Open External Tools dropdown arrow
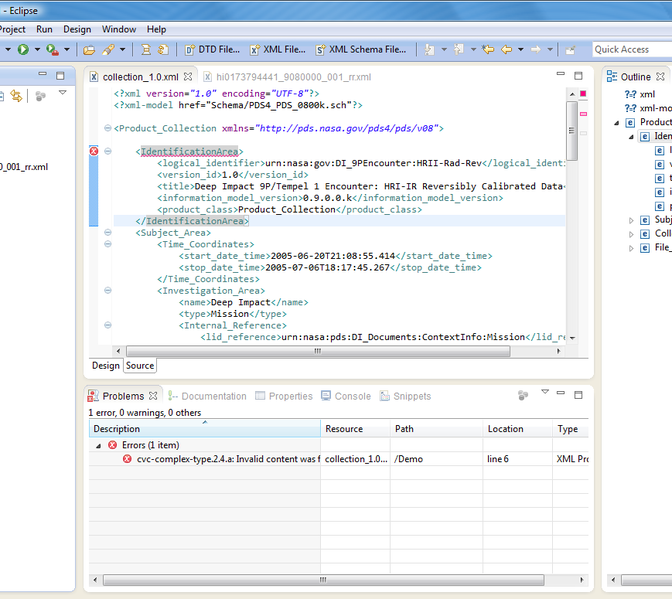 (67, 50)
